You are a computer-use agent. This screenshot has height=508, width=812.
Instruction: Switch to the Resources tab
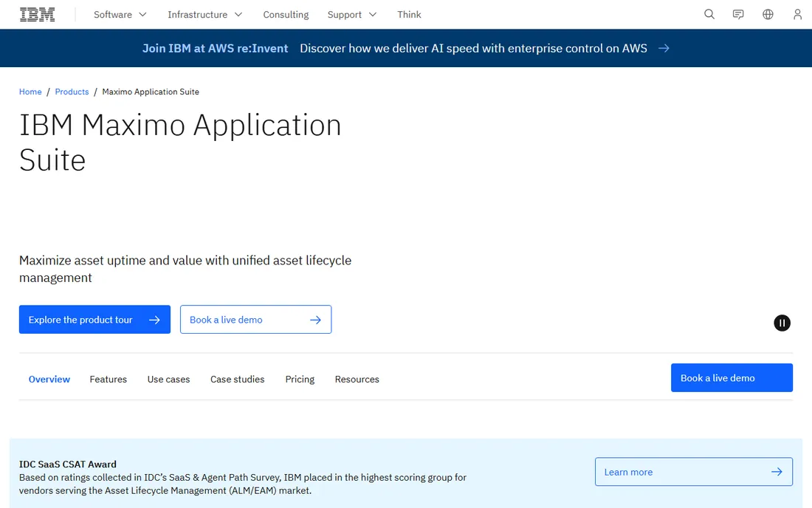point(357,379)
